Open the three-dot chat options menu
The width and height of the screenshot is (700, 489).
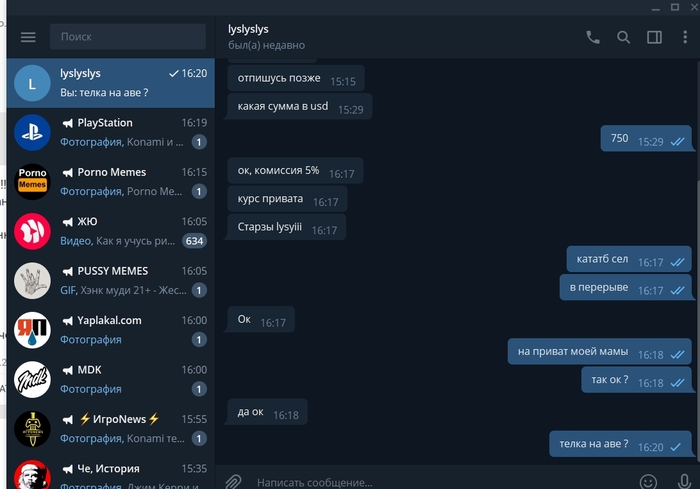tap(685, 37)
